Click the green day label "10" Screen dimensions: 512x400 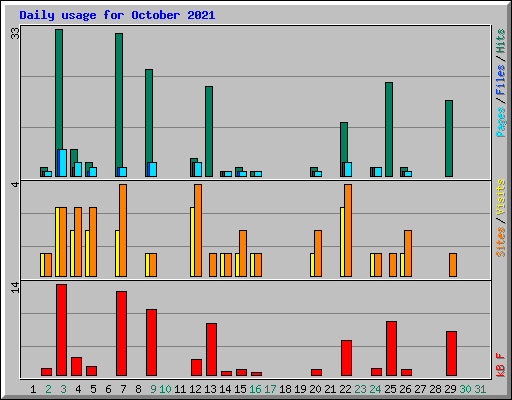[x=165, y=389]
